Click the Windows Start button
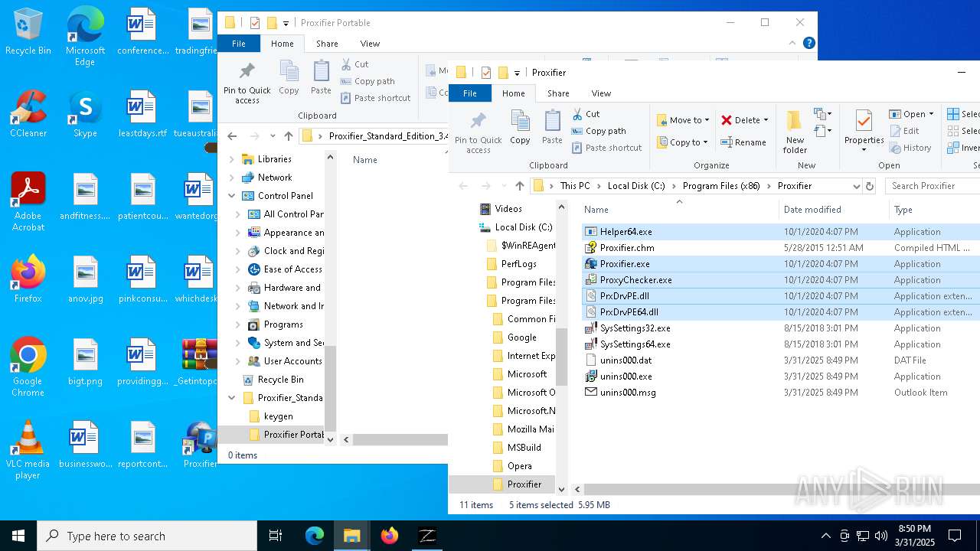This screenshot has height=551, width=980. pos(18,536)
